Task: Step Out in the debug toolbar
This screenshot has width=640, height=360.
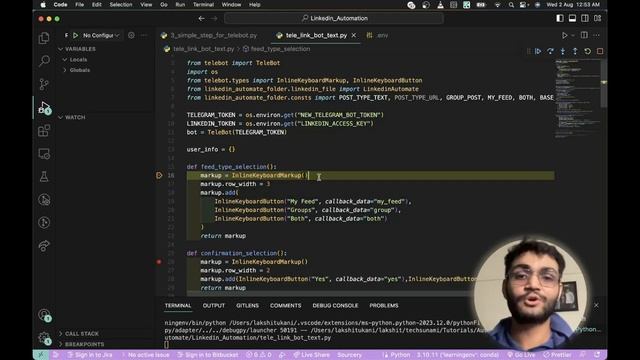Action: coord(575,51)
